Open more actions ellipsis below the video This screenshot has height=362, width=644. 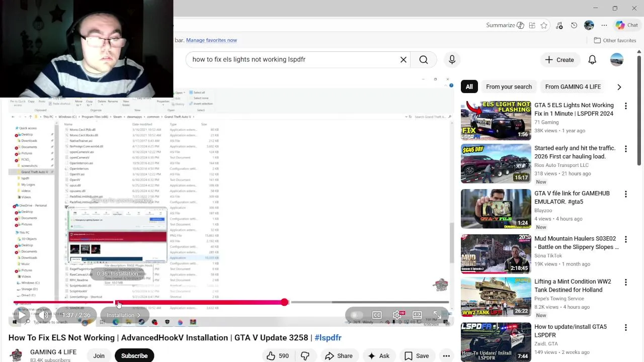(x=446, y=355)
